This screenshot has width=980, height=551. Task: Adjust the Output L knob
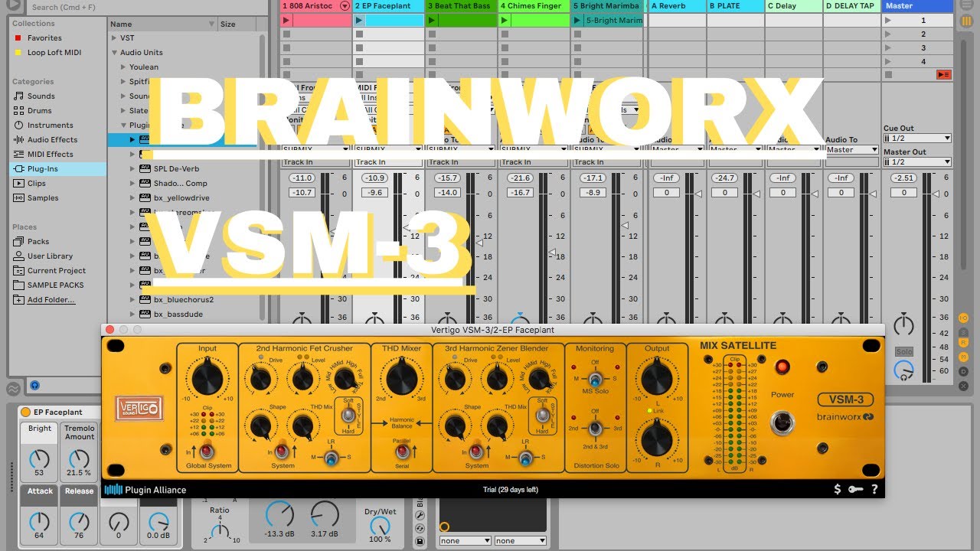click(x=657, y=379)
